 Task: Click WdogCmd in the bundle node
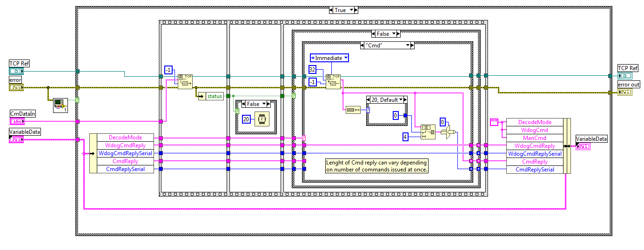pos(535,130)
